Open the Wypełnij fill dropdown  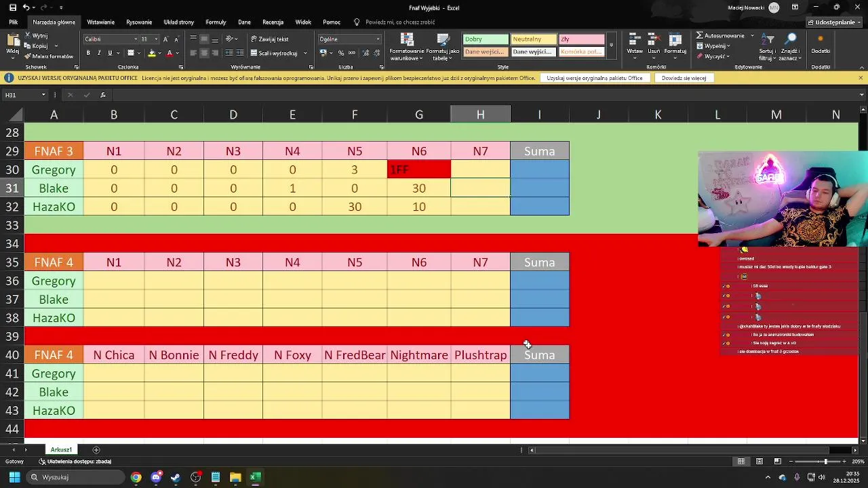pos(713,46)
